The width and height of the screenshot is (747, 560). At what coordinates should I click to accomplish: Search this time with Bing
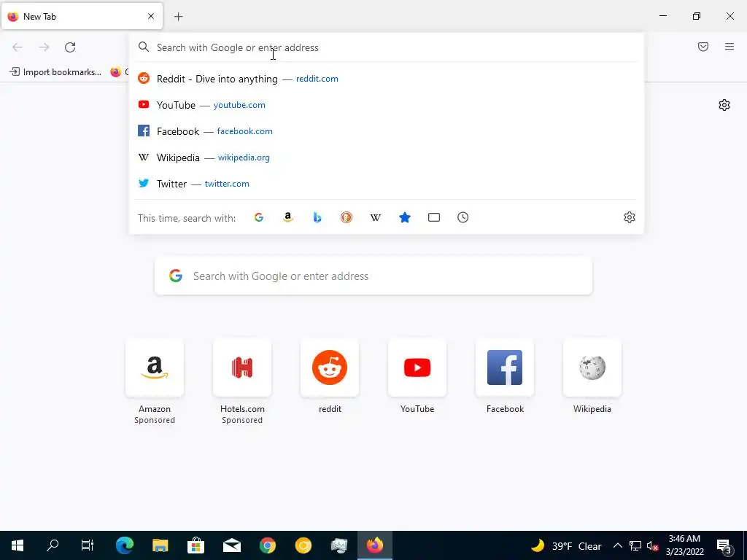317,217
